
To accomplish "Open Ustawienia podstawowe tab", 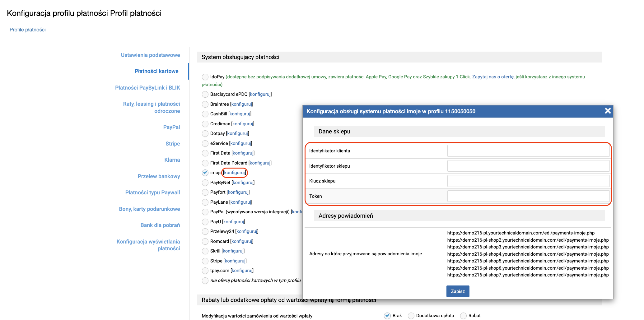I will (x=150, y=55).
